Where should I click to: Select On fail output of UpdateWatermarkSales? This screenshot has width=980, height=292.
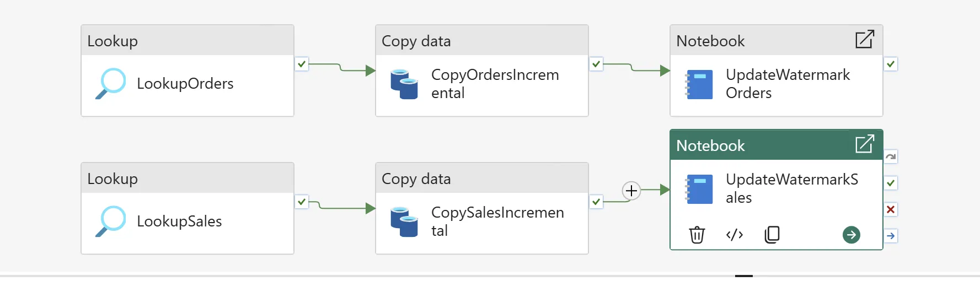coord(891,209)
